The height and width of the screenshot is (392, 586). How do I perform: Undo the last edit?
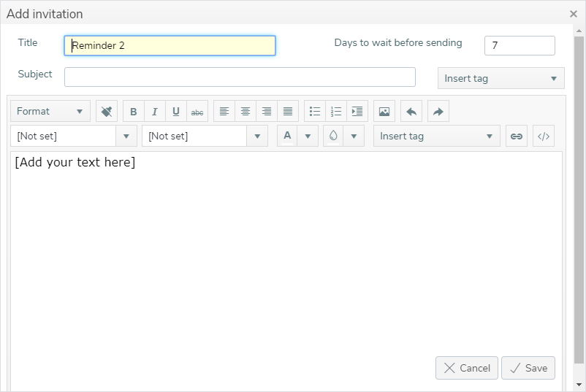[x=411, y=111]
